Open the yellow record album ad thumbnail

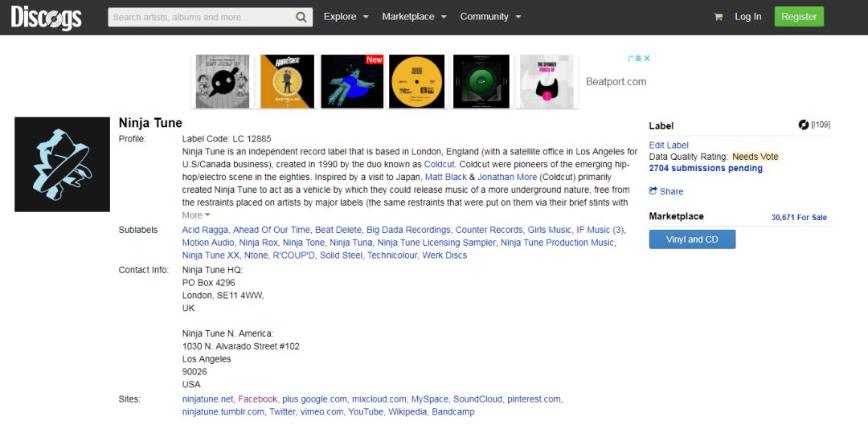click(417, 81)
